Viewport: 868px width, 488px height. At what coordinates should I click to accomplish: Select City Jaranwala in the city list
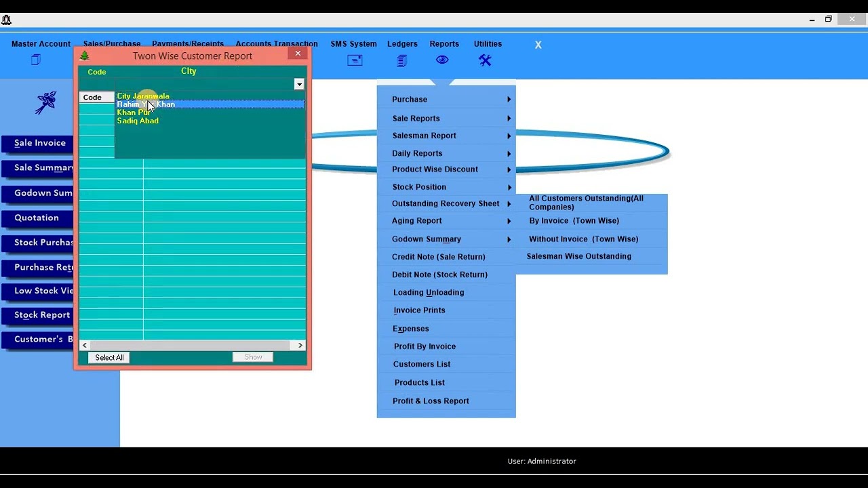click(x=143, y=96)
